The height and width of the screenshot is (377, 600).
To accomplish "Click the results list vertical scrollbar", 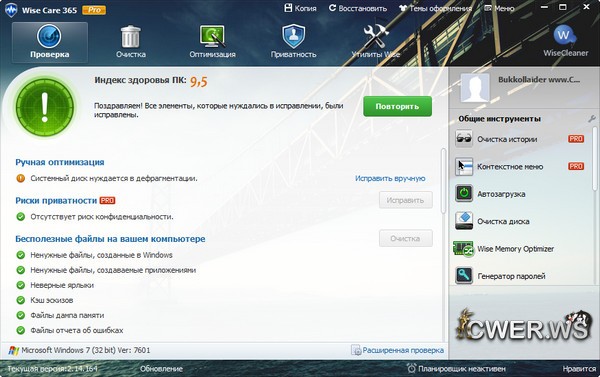I will tap(444, 180).
